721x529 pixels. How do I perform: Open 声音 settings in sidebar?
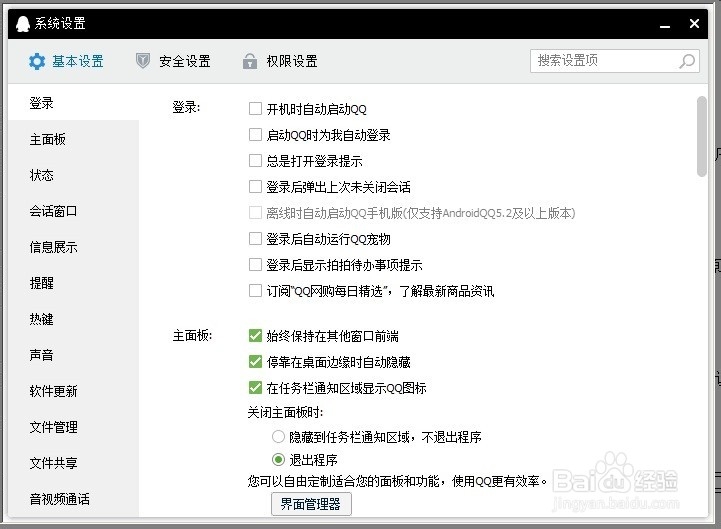(74, 355)
